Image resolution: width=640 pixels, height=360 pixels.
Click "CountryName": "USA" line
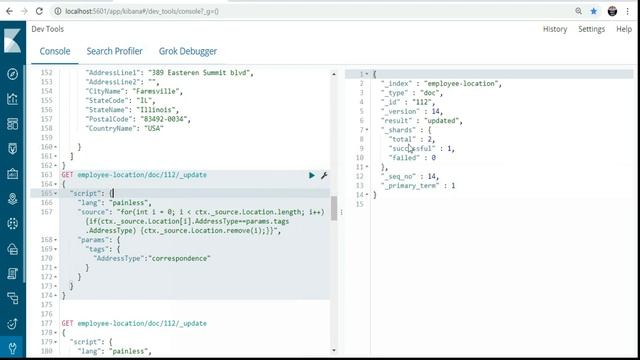point(124,129)
